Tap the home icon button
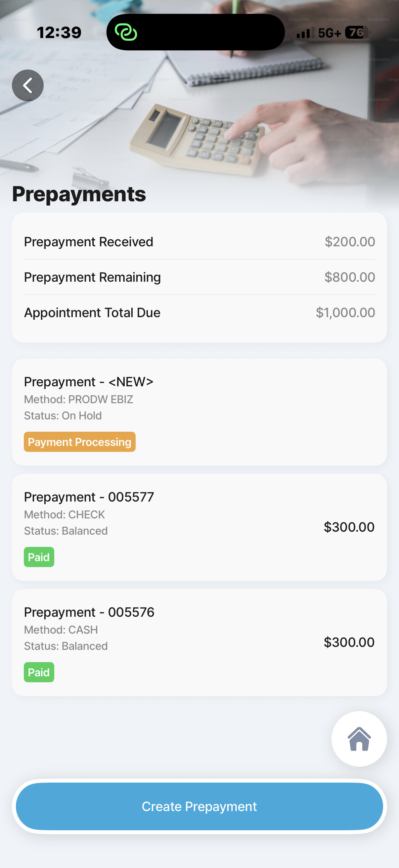This screenshot has width=399, height=868. pyautogui.click(x=359, y=739)
